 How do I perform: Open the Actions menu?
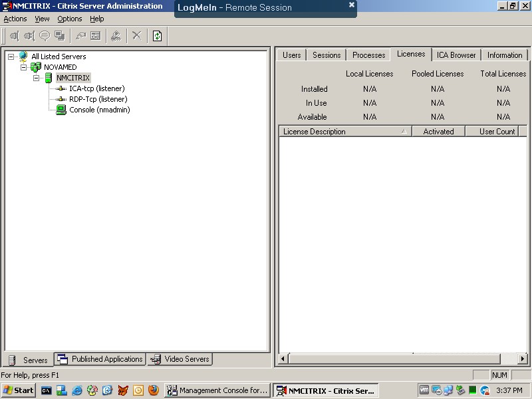[x=15, y=19]
